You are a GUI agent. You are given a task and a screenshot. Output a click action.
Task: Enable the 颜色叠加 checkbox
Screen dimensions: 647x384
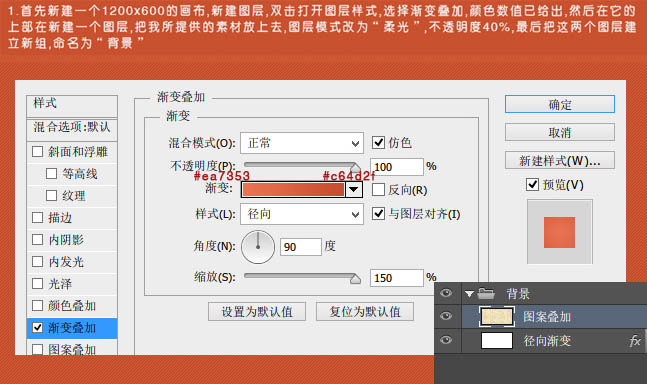click(x=38, y=306)
